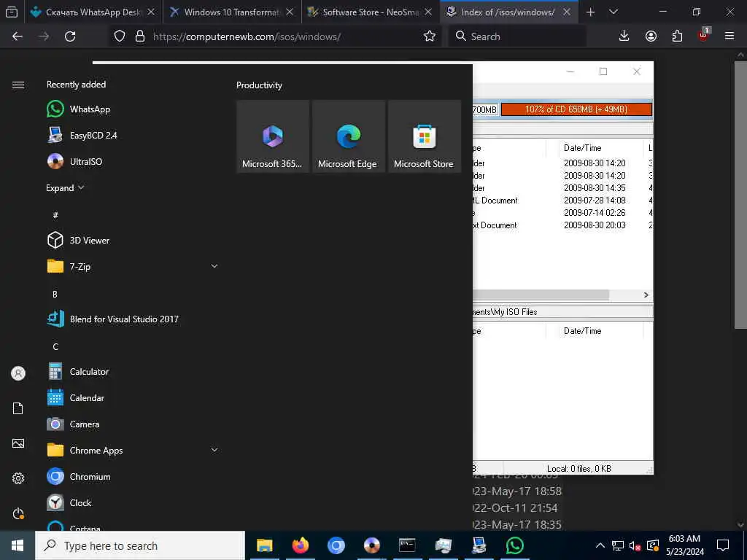Open Firefox account icon

pos(651,36)
